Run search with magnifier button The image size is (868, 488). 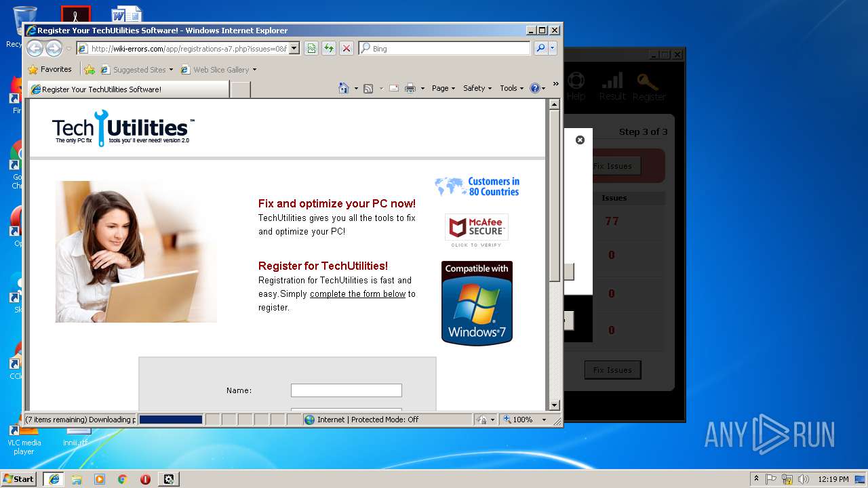pyautogui.click(x=540, y=48)
